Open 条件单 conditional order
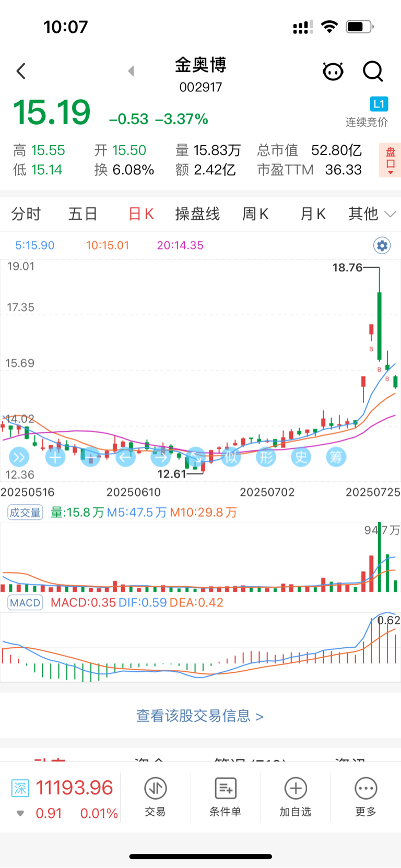401x868 pixels. click(x=226, y=797)
